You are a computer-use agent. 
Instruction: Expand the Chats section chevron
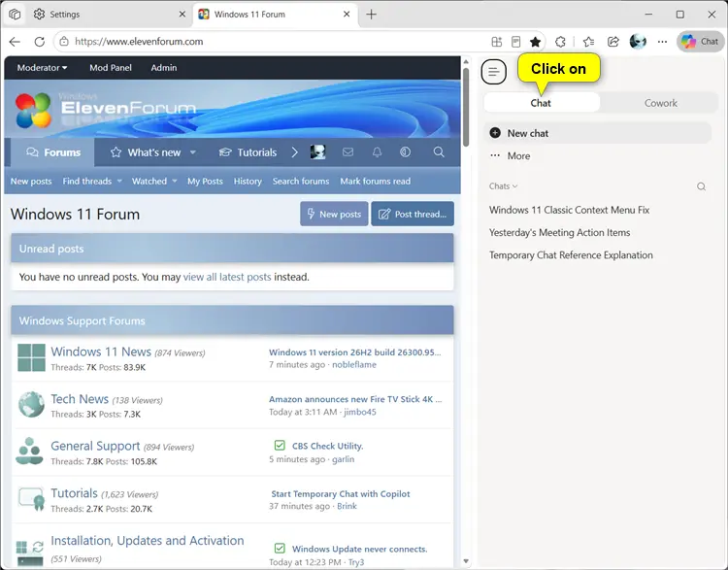point(514,186)
